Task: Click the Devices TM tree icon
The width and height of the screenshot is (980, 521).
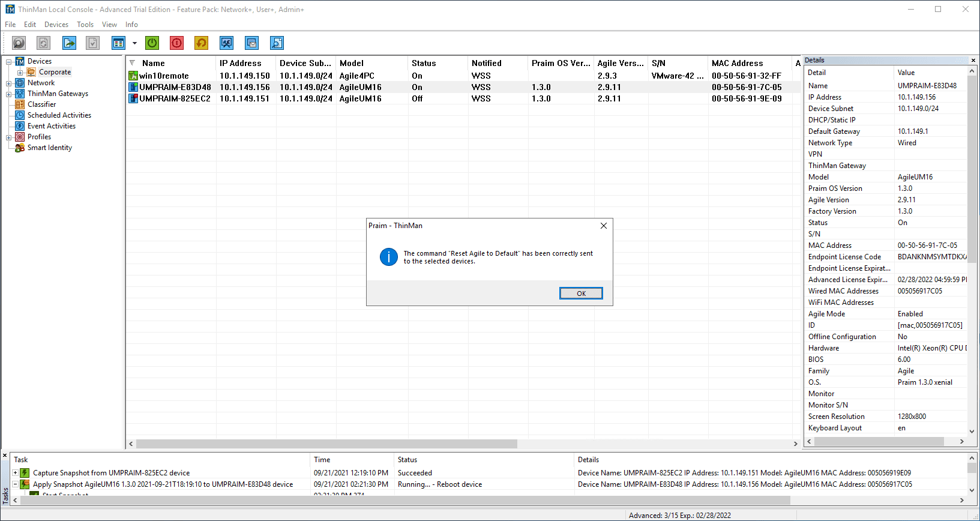Action: 20,61
